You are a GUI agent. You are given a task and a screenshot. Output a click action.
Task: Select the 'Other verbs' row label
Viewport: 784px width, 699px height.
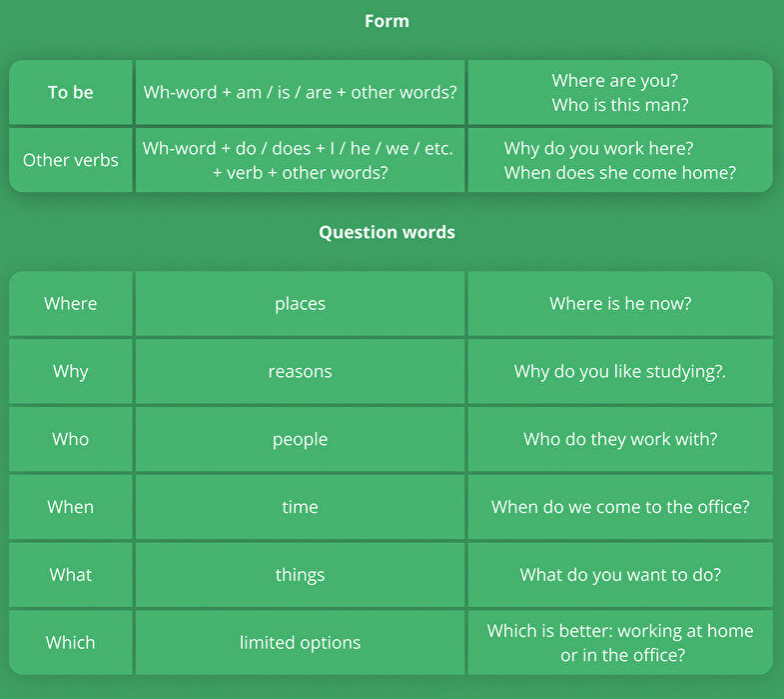click(x=70, y=160)
